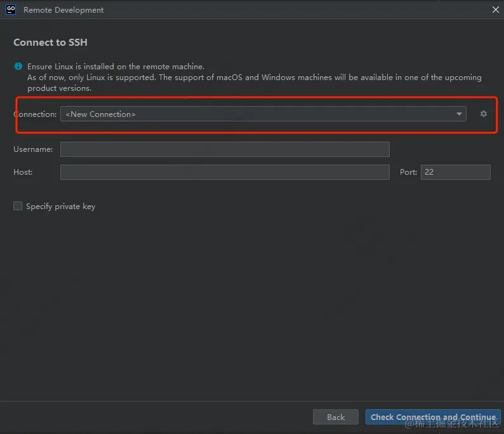Click the "Ensure Linux is installed" notice text
This screenshot has height=434, width=504.
coord(116,66)
